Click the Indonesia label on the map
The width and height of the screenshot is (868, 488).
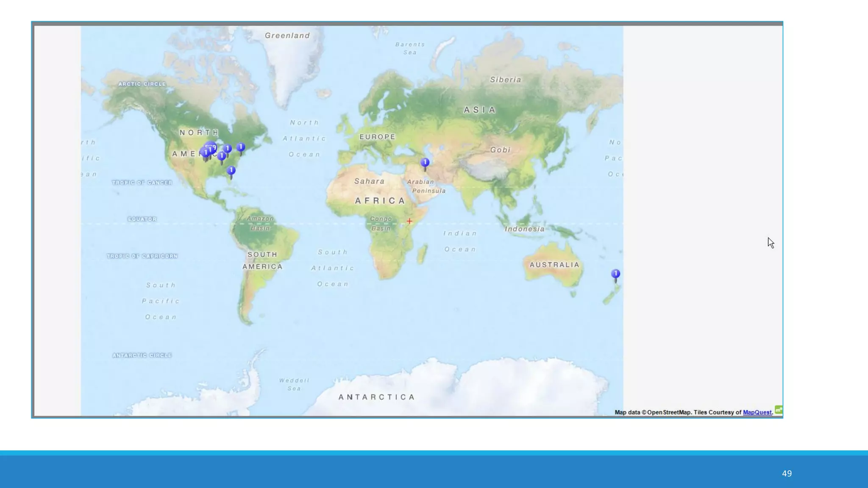524,229
